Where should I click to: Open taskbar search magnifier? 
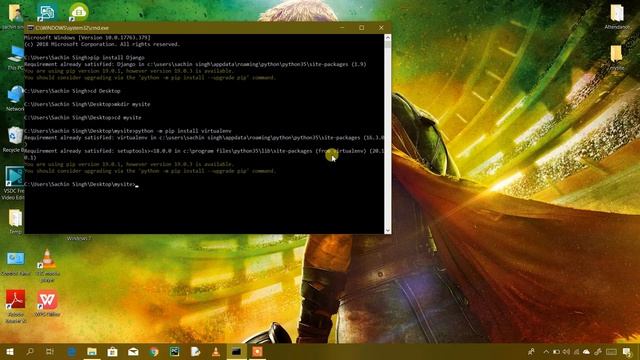(x=30, y=351)
